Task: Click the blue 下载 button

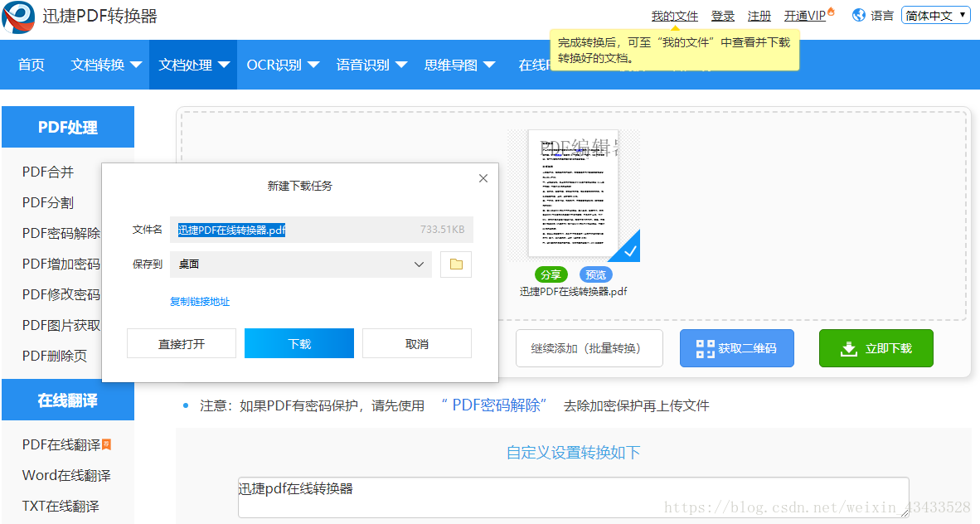Action: point(299,343)
